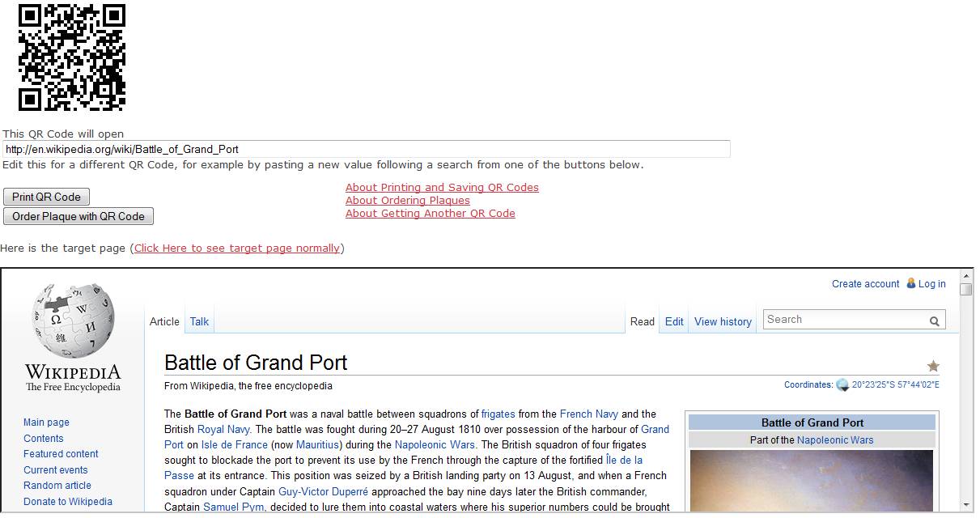Open a Random article from sidebar
This screenshot has height=518, width=980.
[57, 486]
